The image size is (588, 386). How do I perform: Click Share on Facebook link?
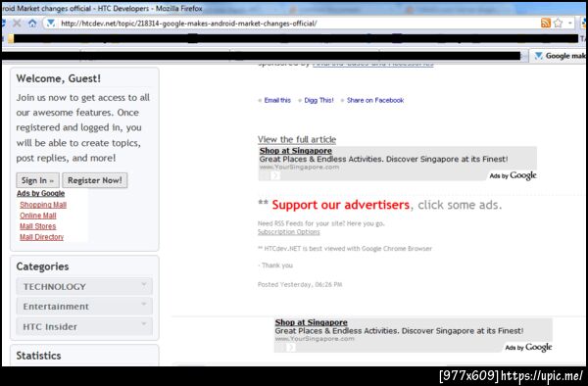click(375, 100)
